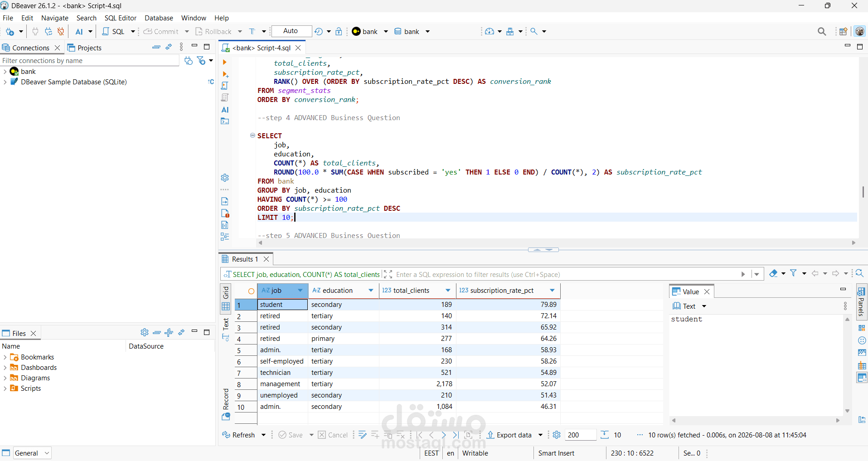Image resolution: width=868 pixels, height=461 pixels.
Task: Click the Reconnect icon in main toolbar
Action: pyautogui.click(x=48, y=32)
